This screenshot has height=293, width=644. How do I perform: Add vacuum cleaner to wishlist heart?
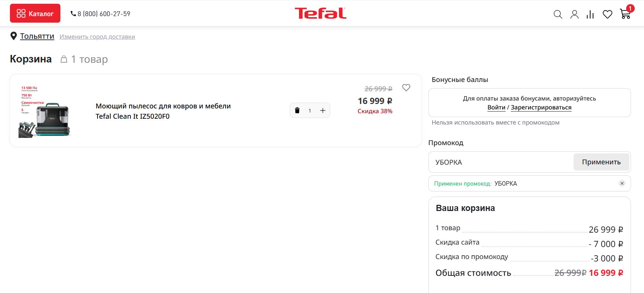pyautogui.click(x=406, y=88)
